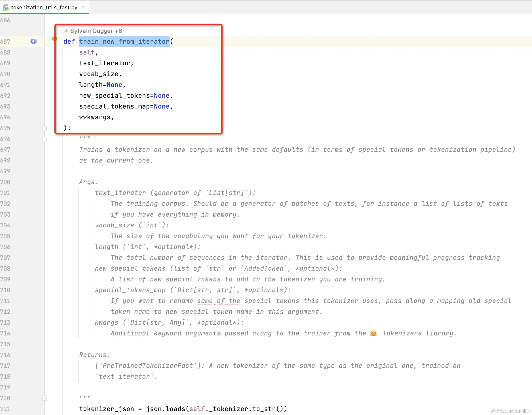Click the underlined 'some of the' text
This screenshot has height=415, width=532.
coord(219,301)
